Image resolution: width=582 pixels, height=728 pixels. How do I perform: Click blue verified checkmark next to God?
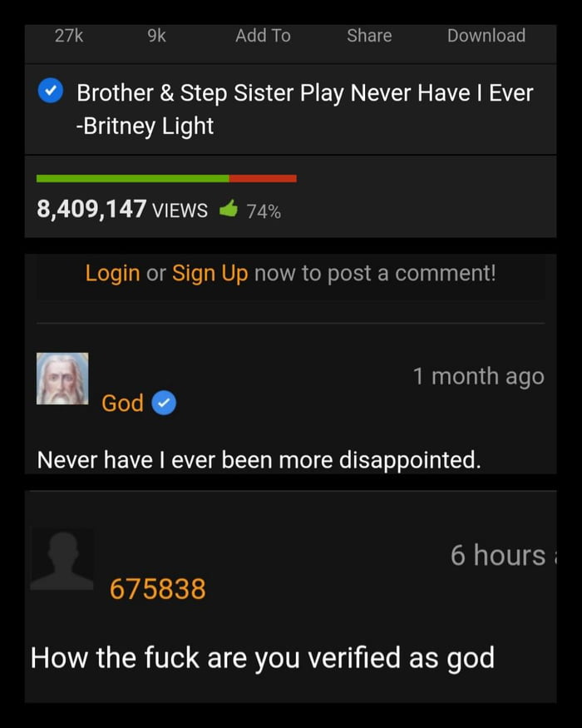164,403
